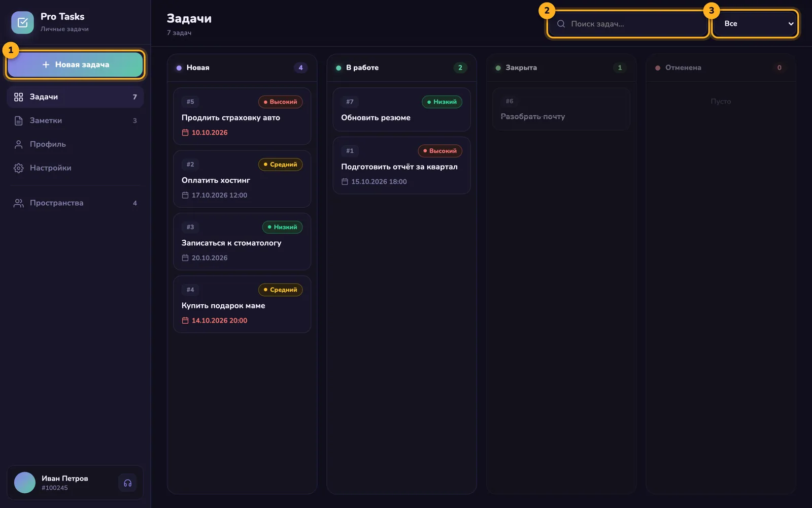Open closed task Разобрать почту
This screenshot has width=812, height=508.
(x=561, y=109)
